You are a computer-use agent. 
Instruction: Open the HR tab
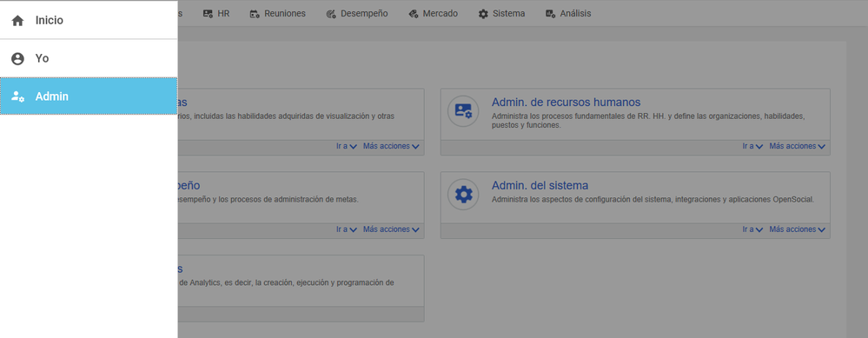[215, 13]
